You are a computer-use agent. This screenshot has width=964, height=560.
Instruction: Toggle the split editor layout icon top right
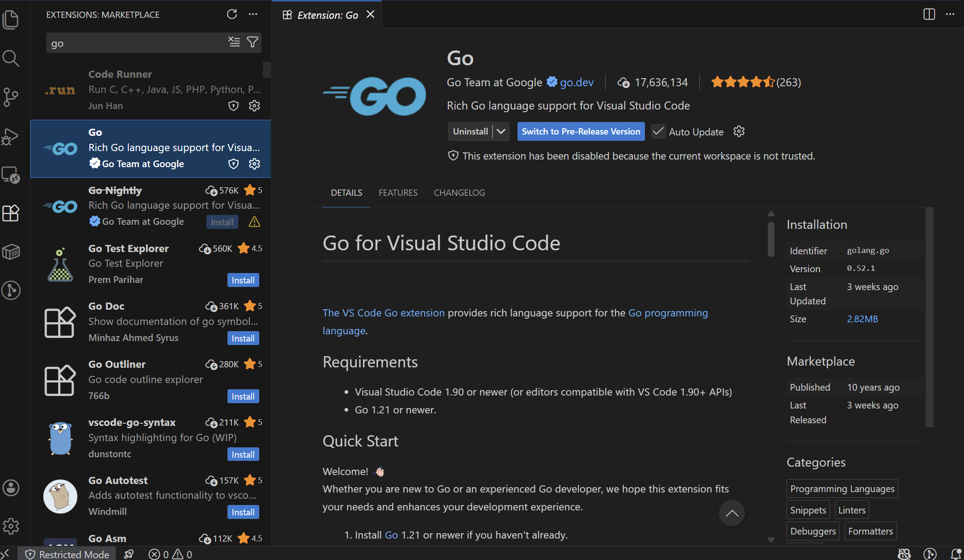pos(929,14)
